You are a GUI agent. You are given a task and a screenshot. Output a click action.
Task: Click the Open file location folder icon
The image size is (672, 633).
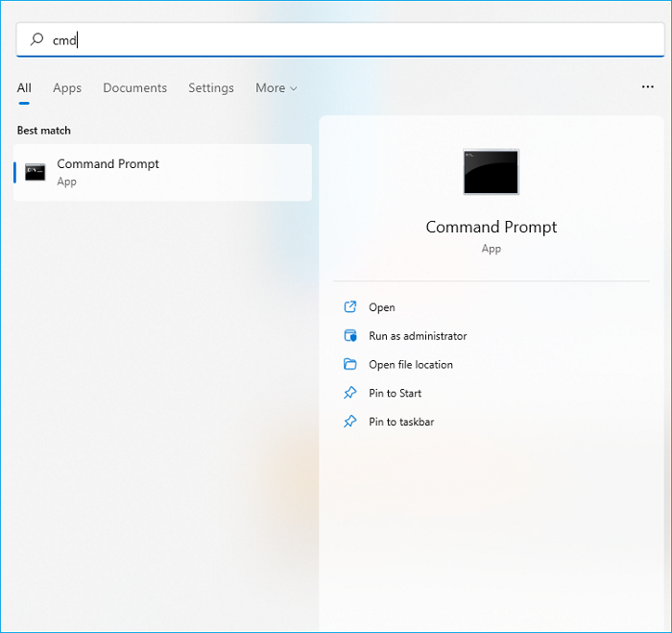click(349, 365)
